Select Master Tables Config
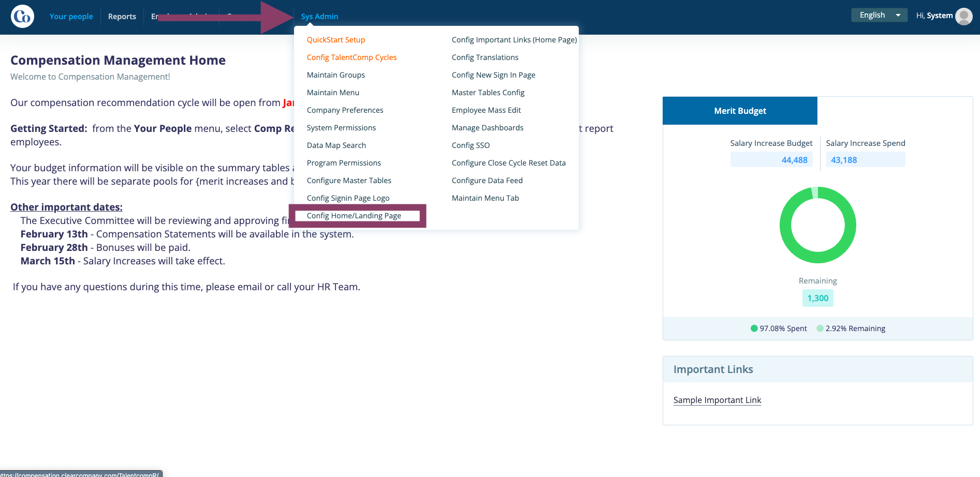980x477 pixels. click(488, 93)
